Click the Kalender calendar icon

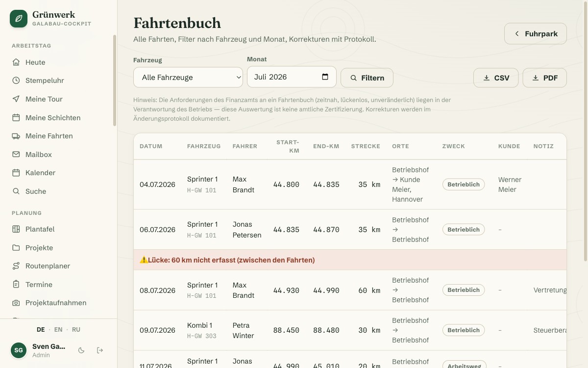[16, 173]
